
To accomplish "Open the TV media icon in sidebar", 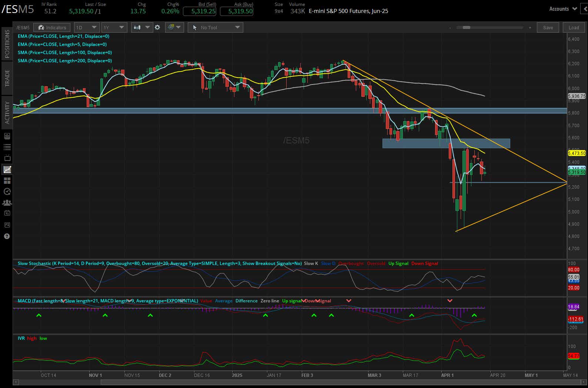I will 7,158.
